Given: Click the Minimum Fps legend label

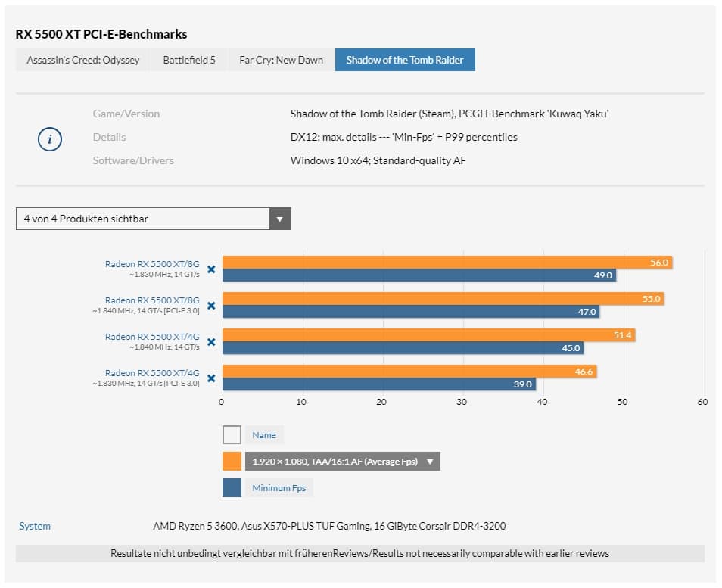Looking at the screenshot, I should 279,488.
